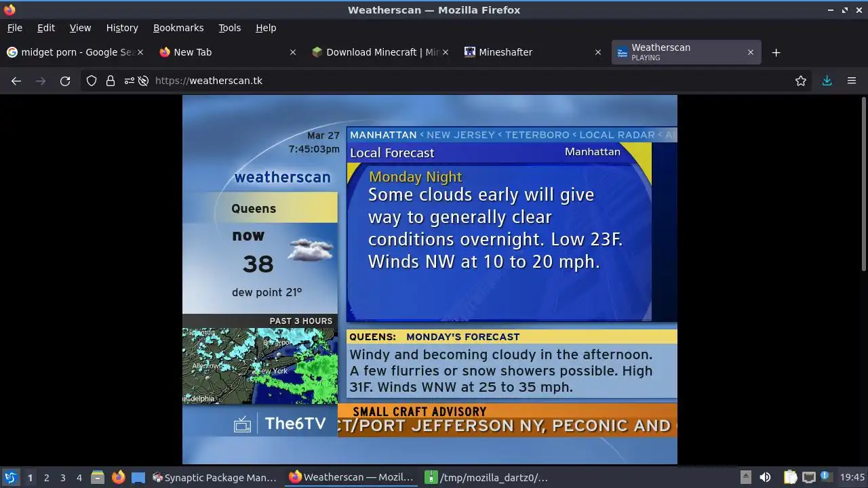The height and width of the screenshot is (488, 868).
Task: Click the The6TV television icon
Action: pos(242,424)
